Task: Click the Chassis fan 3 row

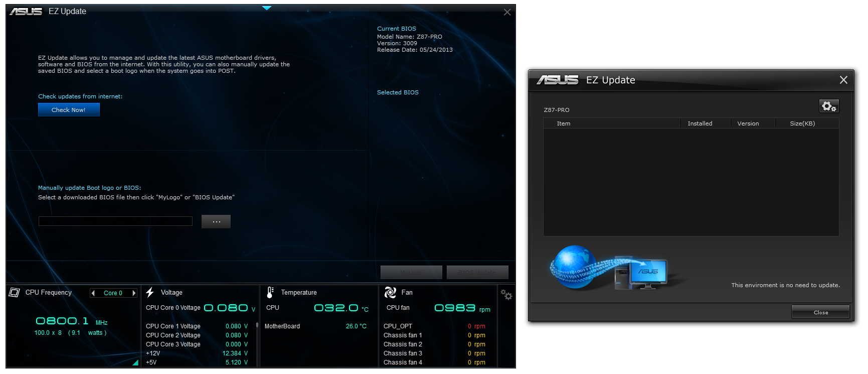Action: tap(434, 353)
